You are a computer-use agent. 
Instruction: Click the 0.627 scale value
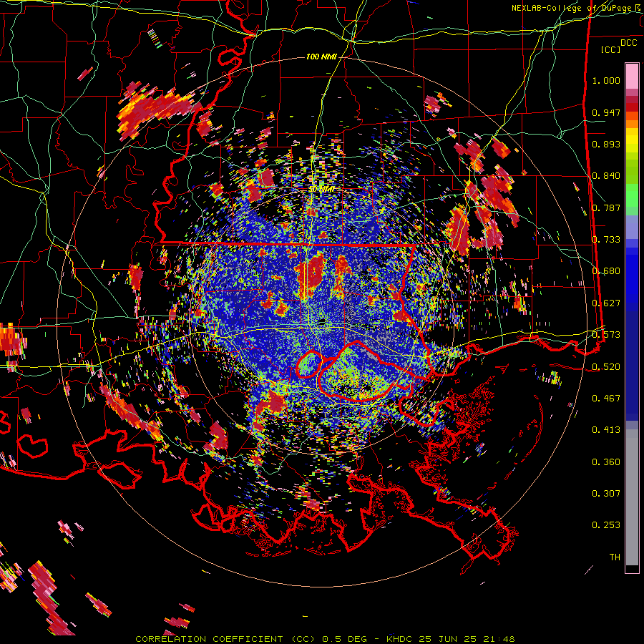(606, 303)
